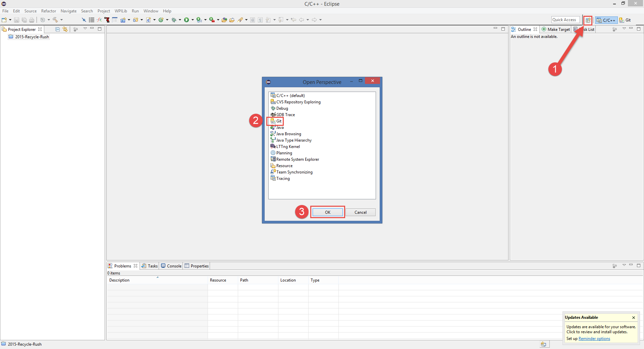Viewport: 644px width, 349px height.
Task: Click the Open Task folder icon
Action: click(x=232, y=20)
